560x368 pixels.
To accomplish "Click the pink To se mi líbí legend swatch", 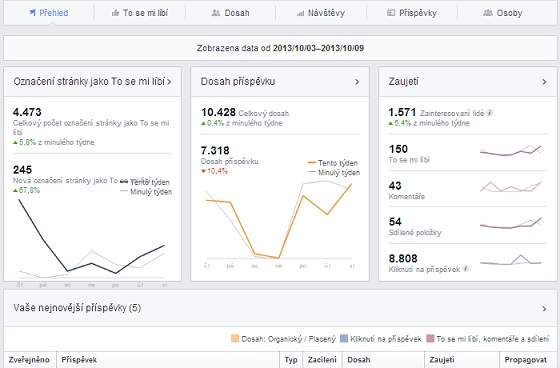I will 430,338.
